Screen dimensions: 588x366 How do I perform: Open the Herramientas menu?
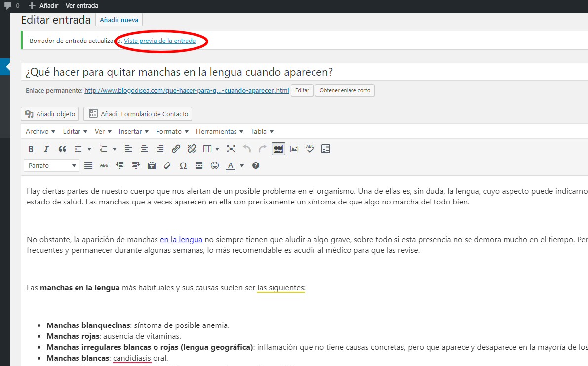pyautogui.click(x=219, y=132)
